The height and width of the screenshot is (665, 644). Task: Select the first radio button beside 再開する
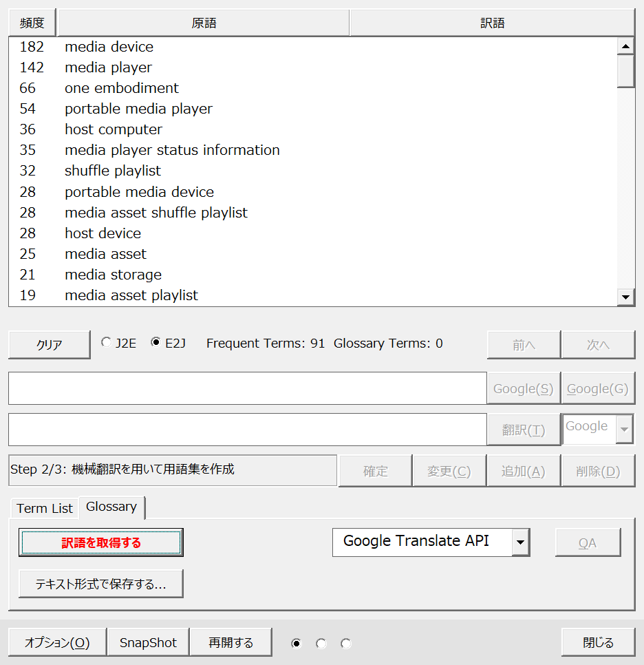pos(297,644)
